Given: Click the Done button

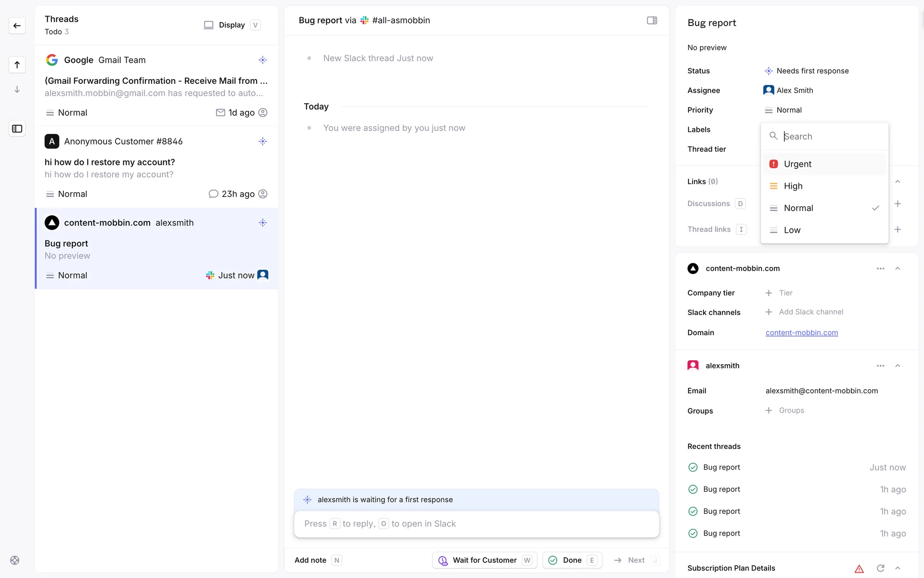Looking at the screenshot, I should pyautogui.click(x=572, y=560).
